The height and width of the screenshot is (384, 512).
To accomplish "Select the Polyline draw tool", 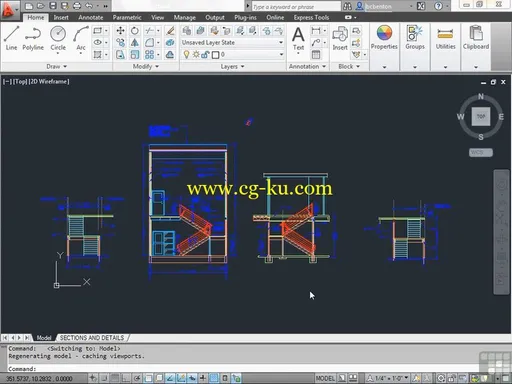I will [33, 38].
